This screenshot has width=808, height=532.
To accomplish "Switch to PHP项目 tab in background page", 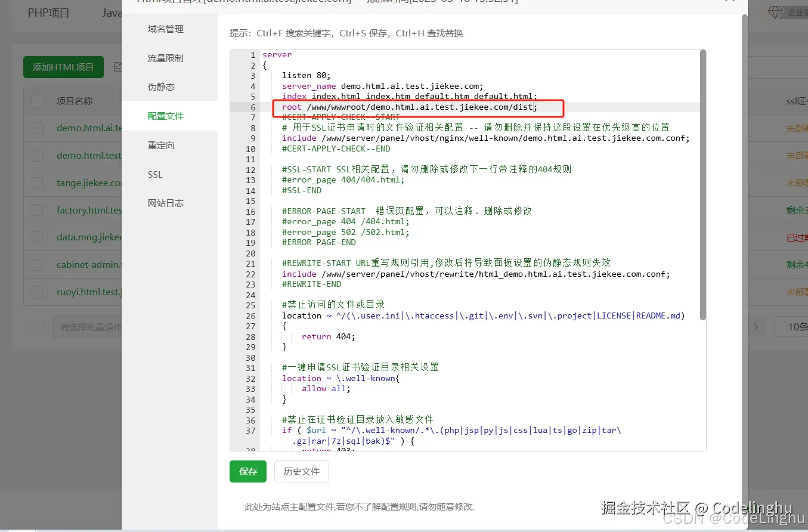I will 49,13.
